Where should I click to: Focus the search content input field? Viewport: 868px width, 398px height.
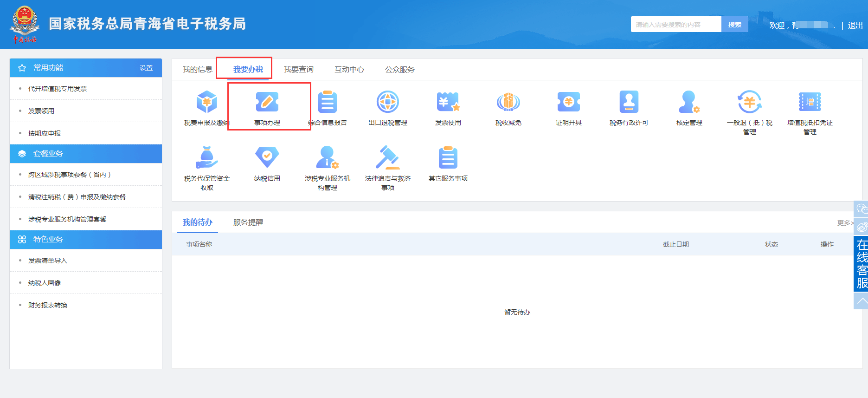coord(676,25)
